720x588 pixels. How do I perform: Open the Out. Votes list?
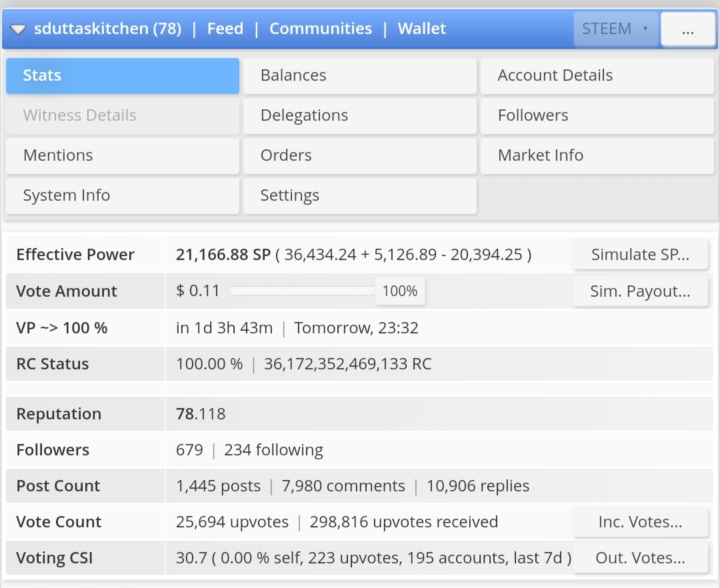pyautogui.click(x=640, y=558)
